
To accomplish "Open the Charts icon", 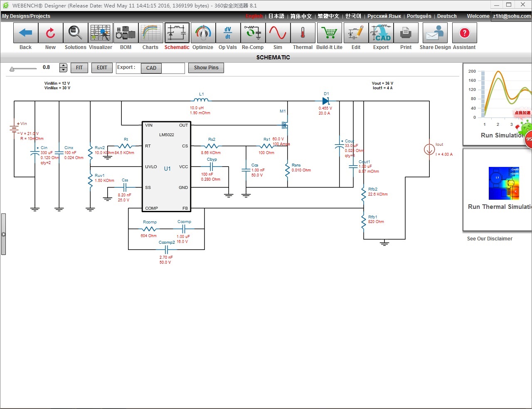I will pos(150,33).
